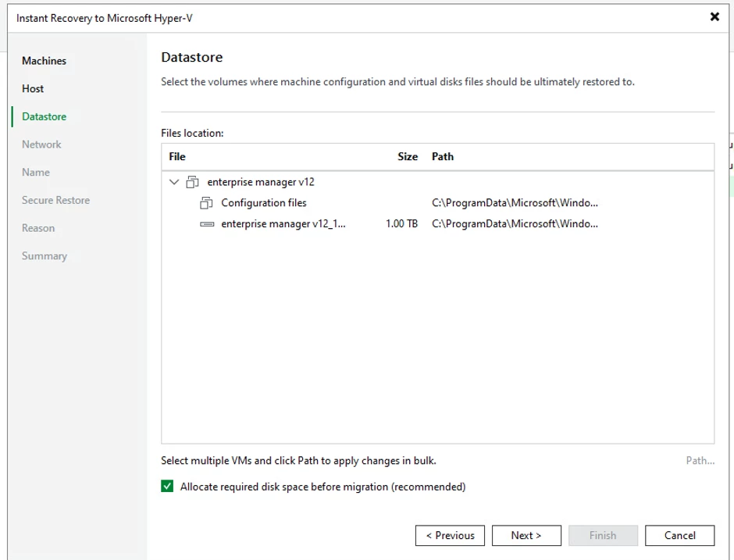Select the enterprise manager v12_1... disk row

[x=438, y=224]
